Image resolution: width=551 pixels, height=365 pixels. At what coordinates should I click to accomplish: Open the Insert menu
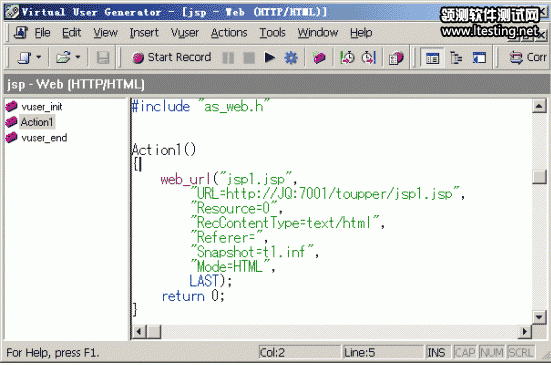[144, 33]
